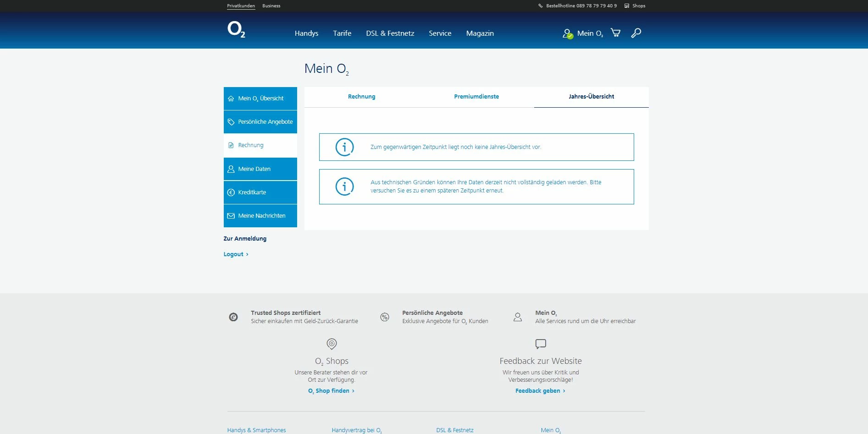Open the Magazin menu
Viewport: 868px width, 434px height.
point(480,33)
